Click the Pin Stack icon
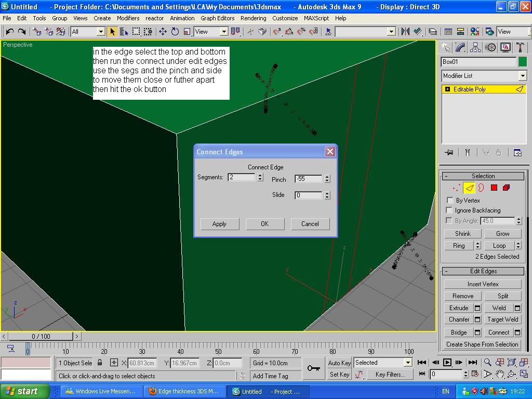This screenshot has width=532, height=399. pos(449,152)
